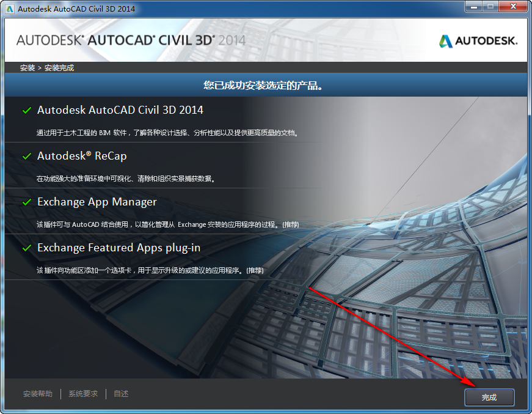Click green checkmark beside Exchange Featured Apps plug-in

pyautogui.click(x=27, y=248)
